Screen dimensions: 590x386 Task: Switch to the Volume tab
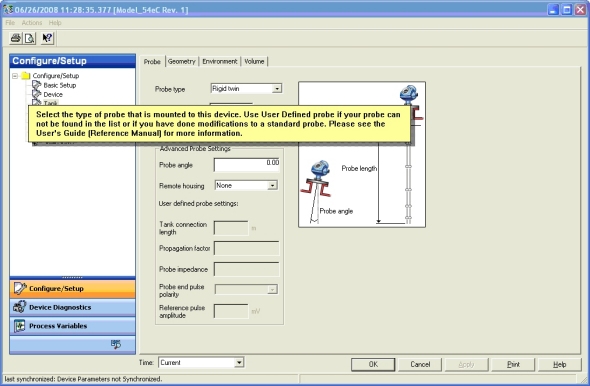(x=254, y=61)
